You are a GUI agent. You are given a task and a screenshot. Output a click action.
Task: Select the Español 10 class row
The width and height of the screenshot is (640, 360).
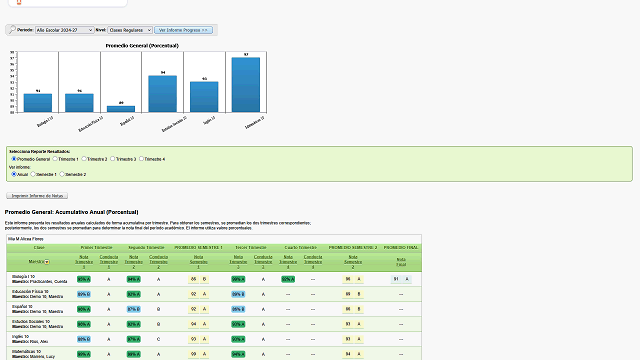click(x=214, y=309)
